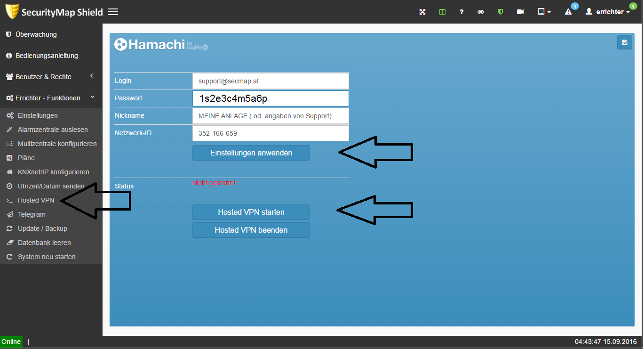
Task: Click the "Nicht gestartet" status text
Action: pos(215,183)
